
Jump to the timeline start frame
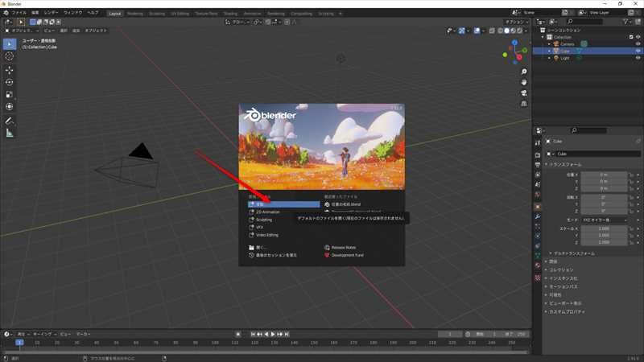tap(253, 334)
